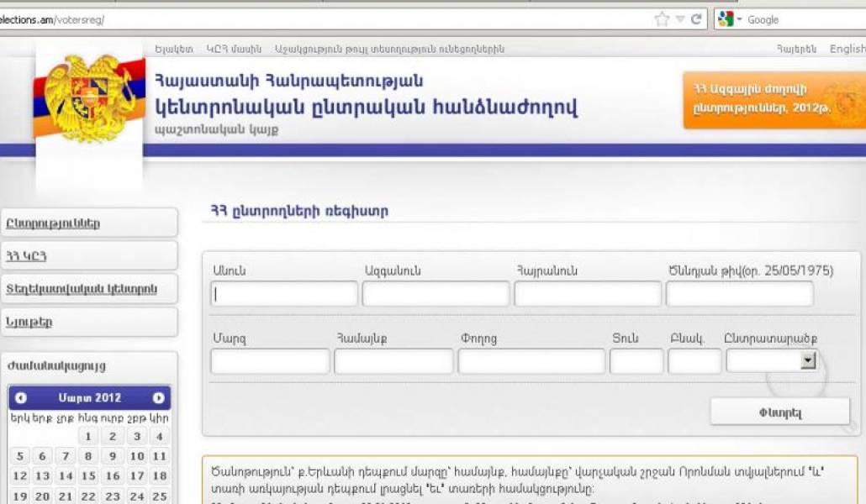This screenshot has width=866, height=504.
Task: Open the 2012 elections orange banner
Action: [774, 100]
